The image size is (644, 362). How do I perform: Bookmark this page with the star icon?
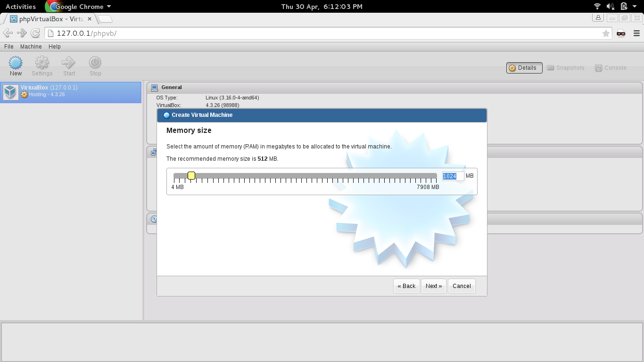coord(606,33)
